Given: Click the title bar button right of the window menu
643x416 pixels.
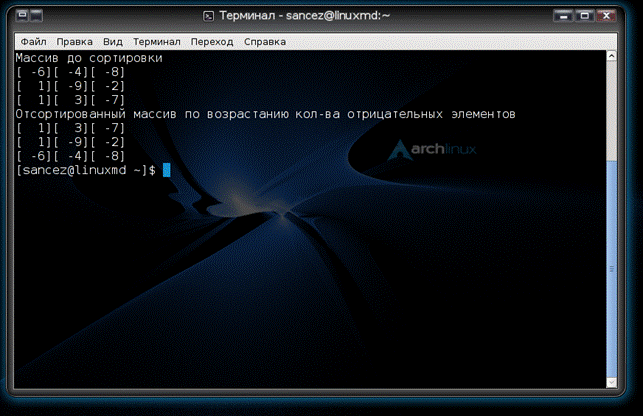Looking at the screenshot, I should (x=36, y=16).
